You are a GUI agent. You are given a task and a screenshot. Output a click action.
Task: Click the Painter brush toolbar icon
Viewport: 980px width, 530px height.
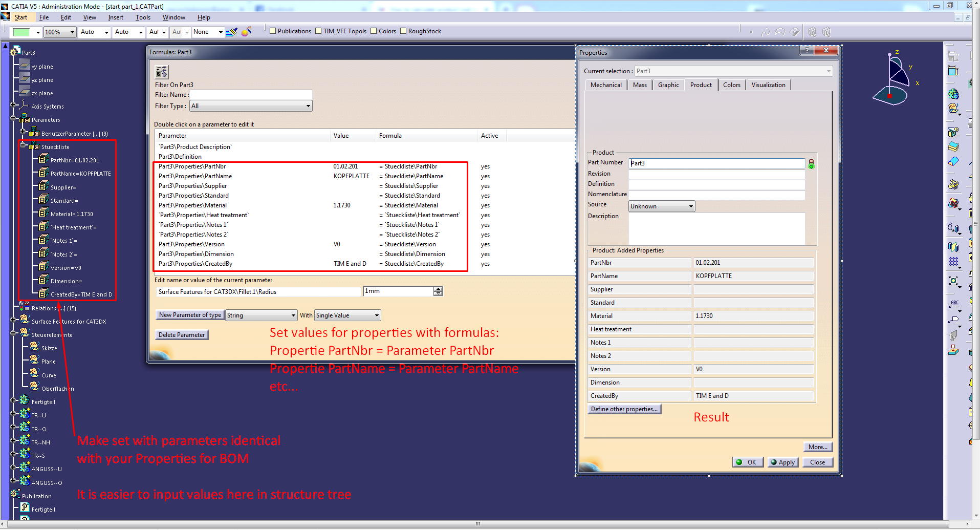232,32
